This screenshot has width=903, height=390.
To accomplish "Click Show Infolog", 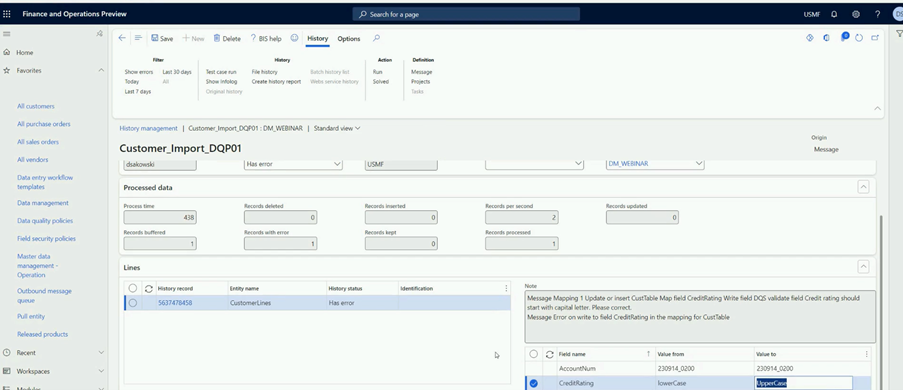I will (x=221, y=82).
